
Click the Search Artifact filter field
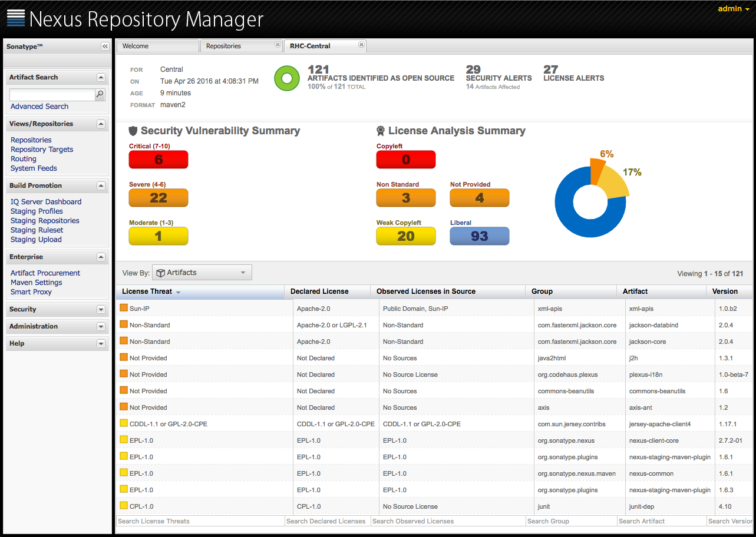point(661,521)
